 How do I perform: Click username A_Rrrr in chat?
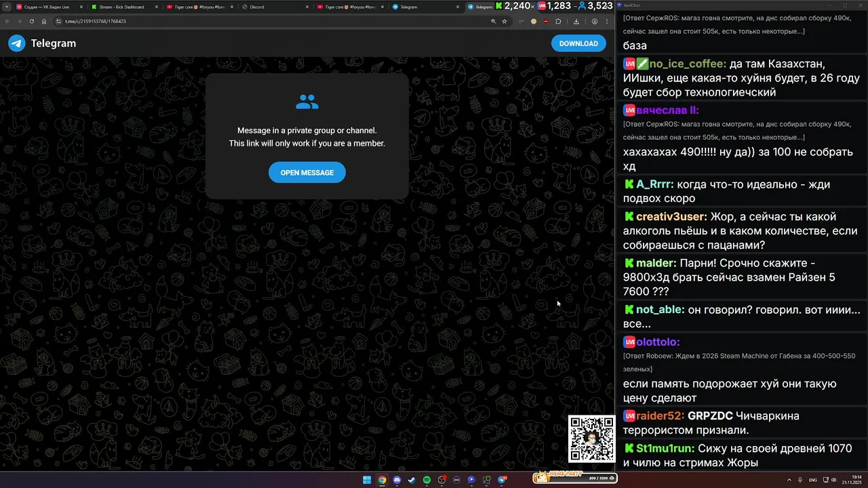[655, 184]
